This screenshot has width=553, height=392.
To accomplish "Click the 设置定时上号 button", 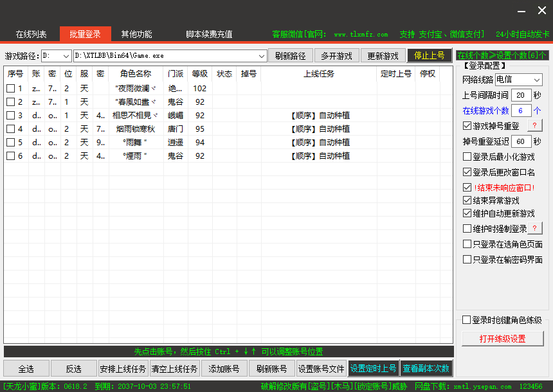I will pyautogui.click(x=374, y=368).
